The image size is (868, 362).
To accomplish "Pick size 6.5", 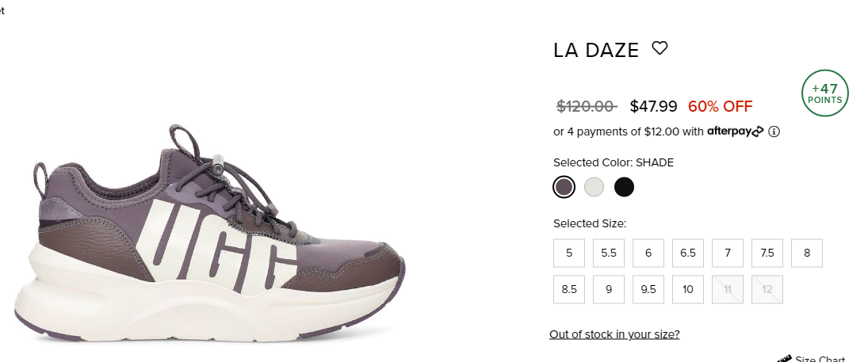I will (x=688, y=253).
